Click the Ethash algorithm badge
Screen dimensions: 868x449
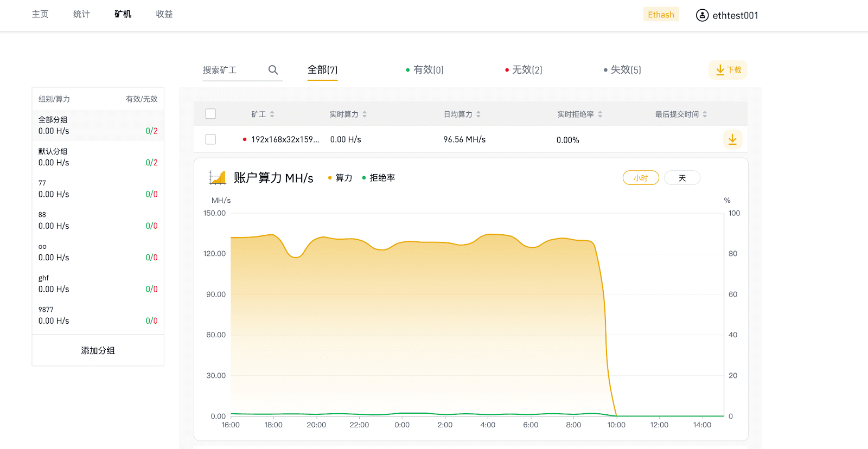661,15
